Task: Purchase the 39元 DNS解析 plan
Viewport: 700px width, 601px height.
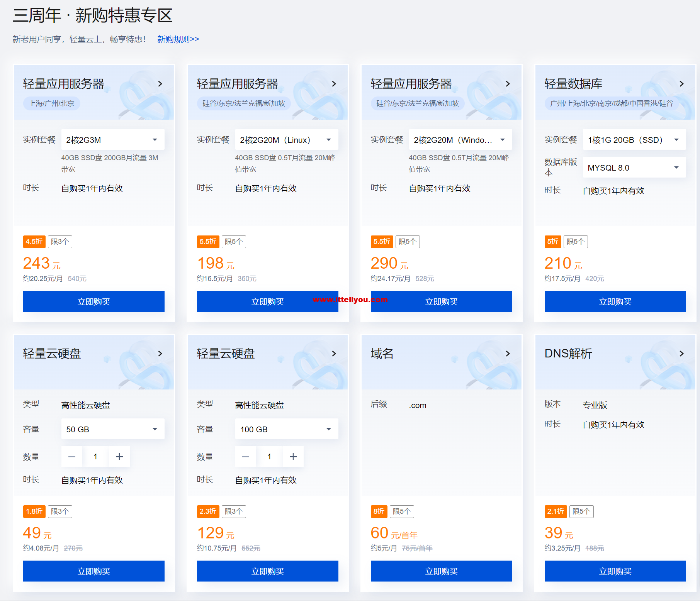Action: point(615,571)
